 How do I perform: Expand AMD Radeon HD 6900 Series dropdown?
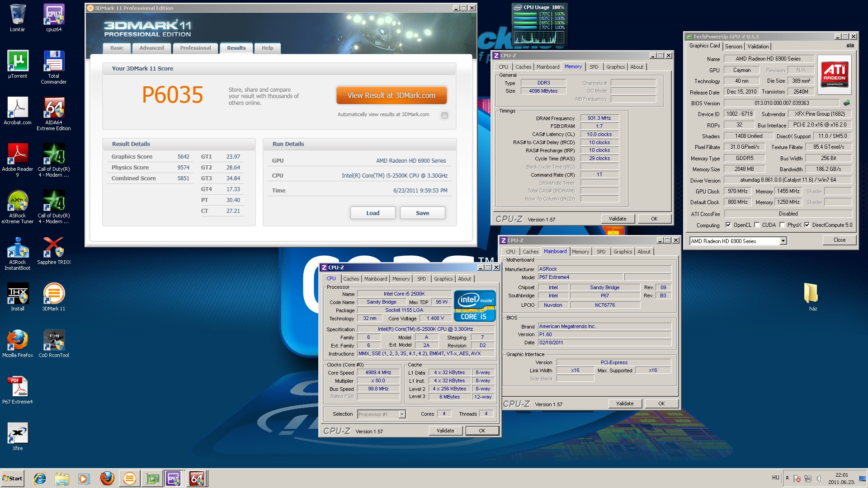tap(783, 241)
